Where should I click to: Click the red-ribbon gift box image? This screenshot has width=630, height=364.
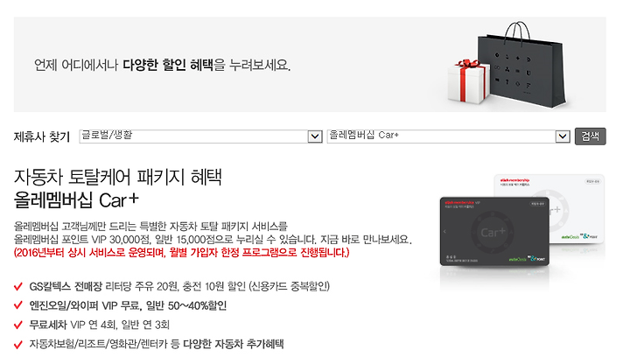(469, 81)
